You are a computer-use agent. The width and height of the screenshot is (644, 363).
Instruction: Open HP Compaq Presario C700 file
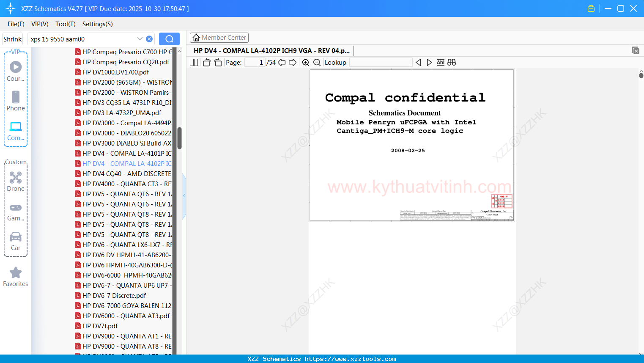coord(123,52)
